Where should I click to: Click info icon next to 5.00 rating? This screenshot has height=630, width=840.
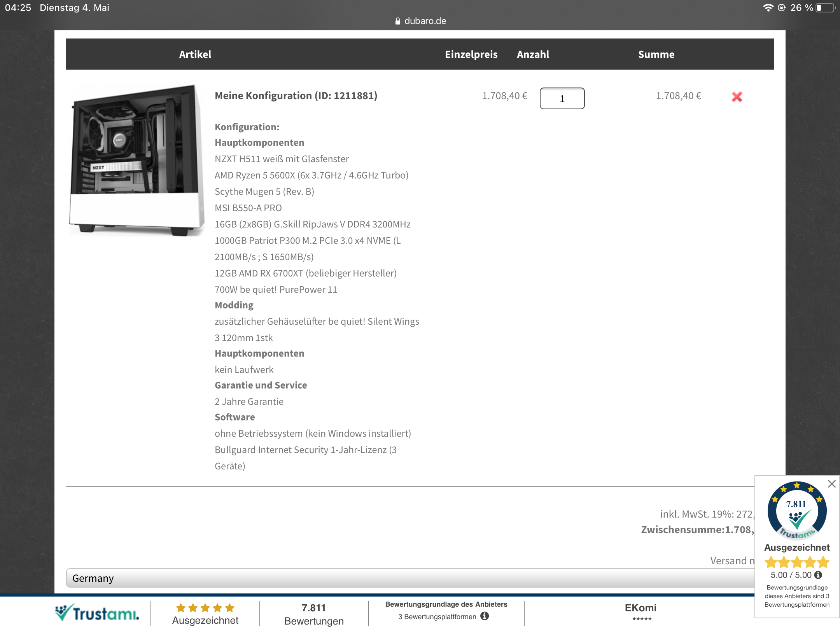coord(818,575)
